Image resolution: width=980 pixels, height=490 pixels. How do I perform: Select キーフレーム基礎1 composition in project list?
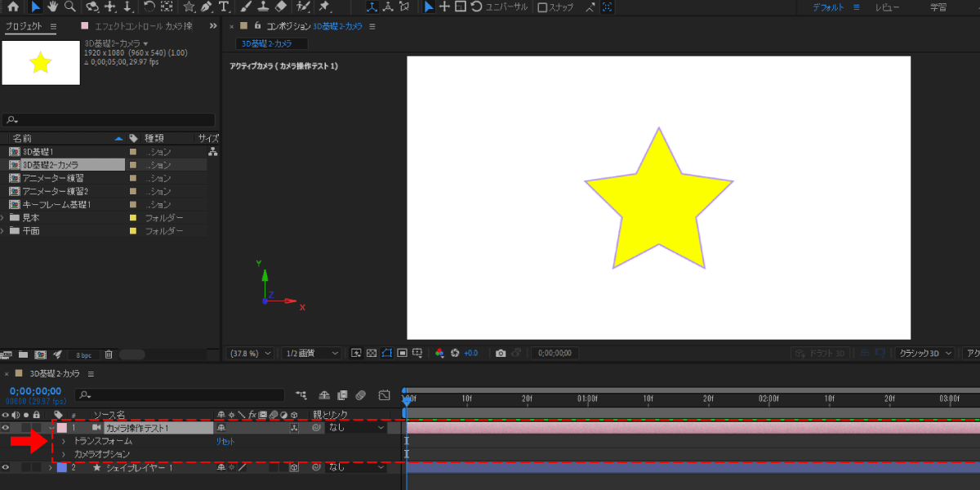pyautogui.click(x=56, y=204)
